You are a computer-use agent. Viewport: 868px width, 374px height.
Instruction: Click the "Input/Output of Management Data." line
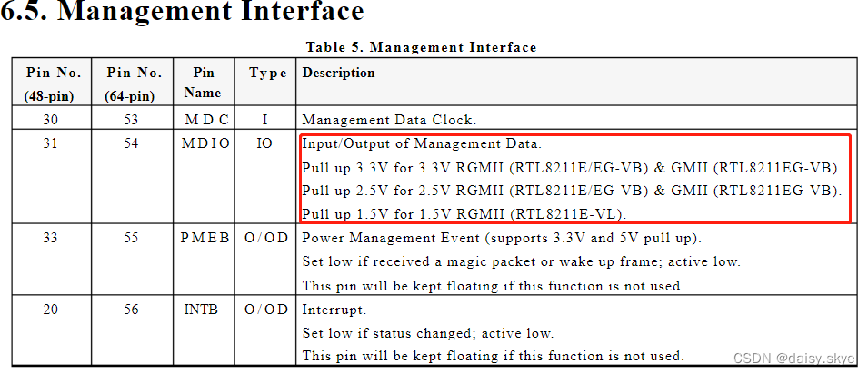[x=421, y=143]
